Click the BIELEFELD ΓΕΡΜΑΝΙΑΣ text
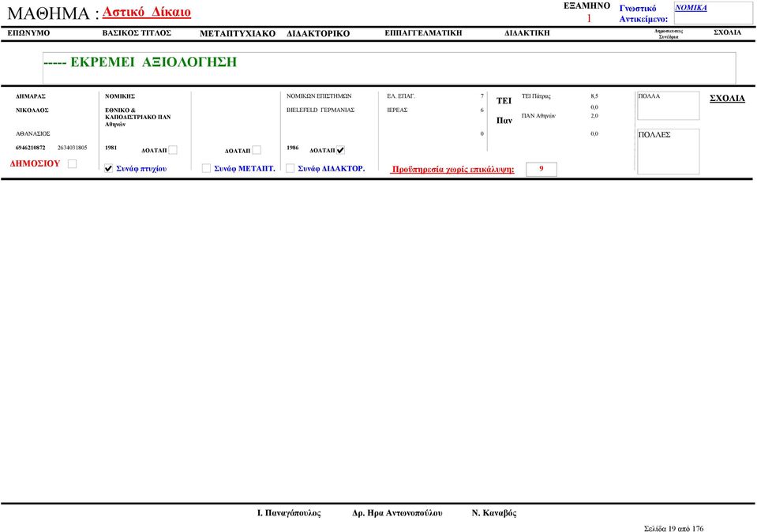The image size is (757, 532). (320, 110)
